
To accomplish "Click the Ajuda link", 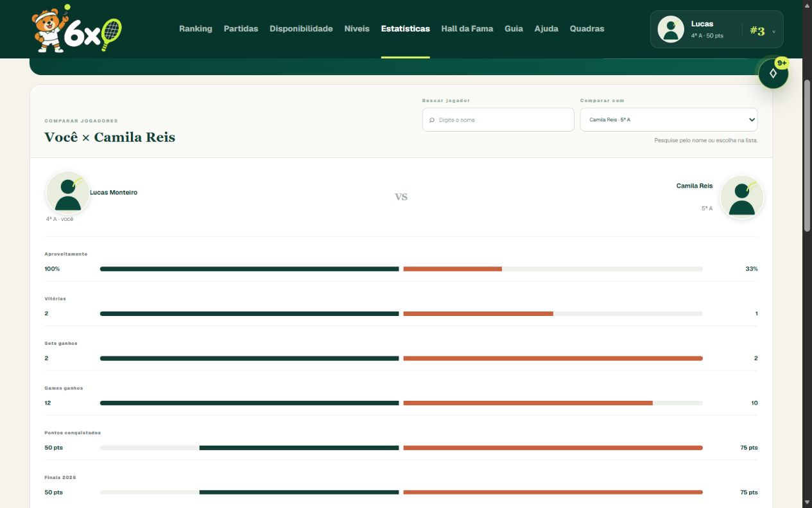I will (x=546, y=29).
